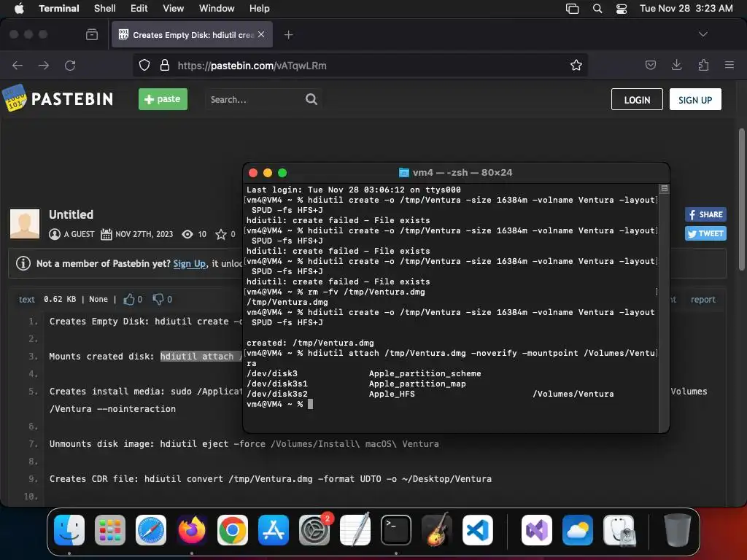Click the search magnifier icon on Pastebin
747x560 pixels.
[311, 99]
